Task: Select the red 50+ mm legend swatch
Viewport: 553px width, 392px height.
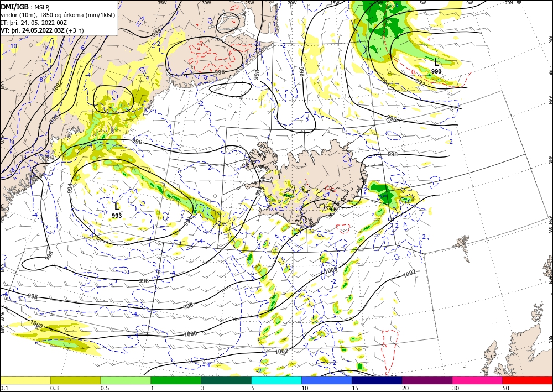Action: 528,380
